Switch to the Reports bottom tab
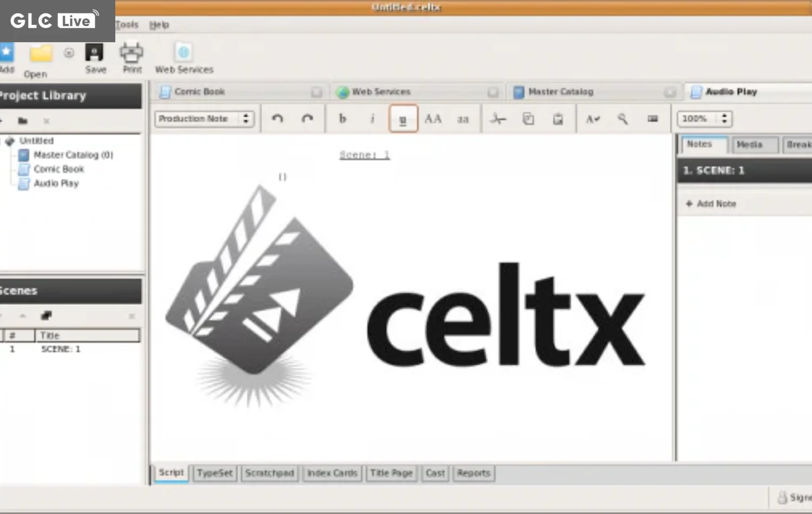The width and height of the screenshot is (812, 514). [x=474, y=473]
